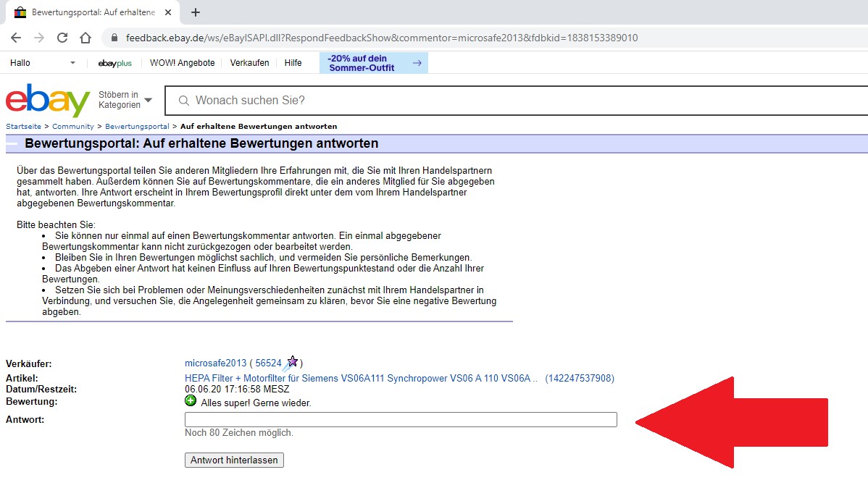Open the HEPA Filter article link
This screenshot has height=488, width=868.
[361, 379]
